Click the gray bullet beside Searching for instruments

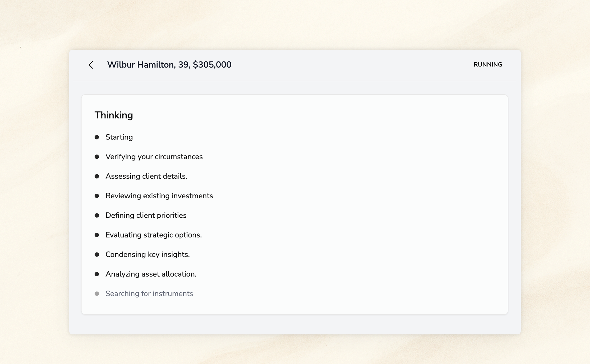[97, 293]
